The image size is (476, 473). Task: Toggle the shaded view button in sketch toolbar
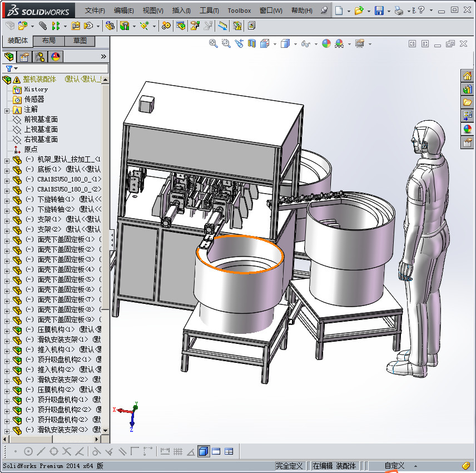pyautogui.click(x=204, y=451)
